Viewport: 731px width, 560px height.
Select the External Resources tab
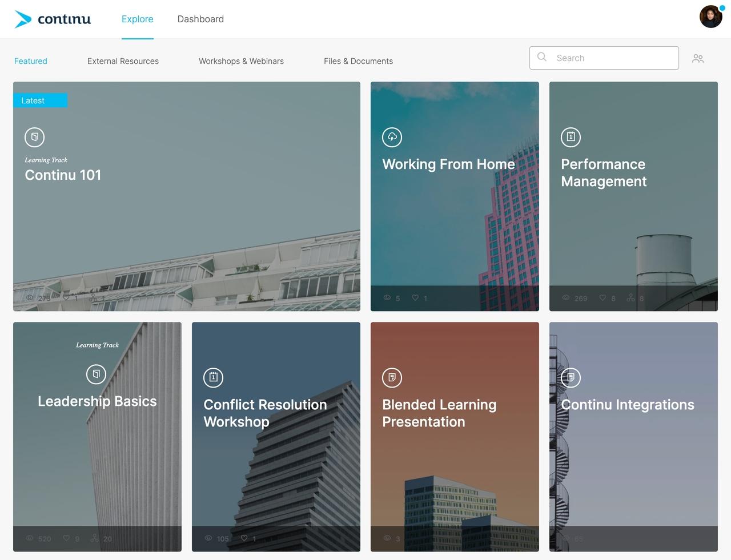tap(123, 61)
